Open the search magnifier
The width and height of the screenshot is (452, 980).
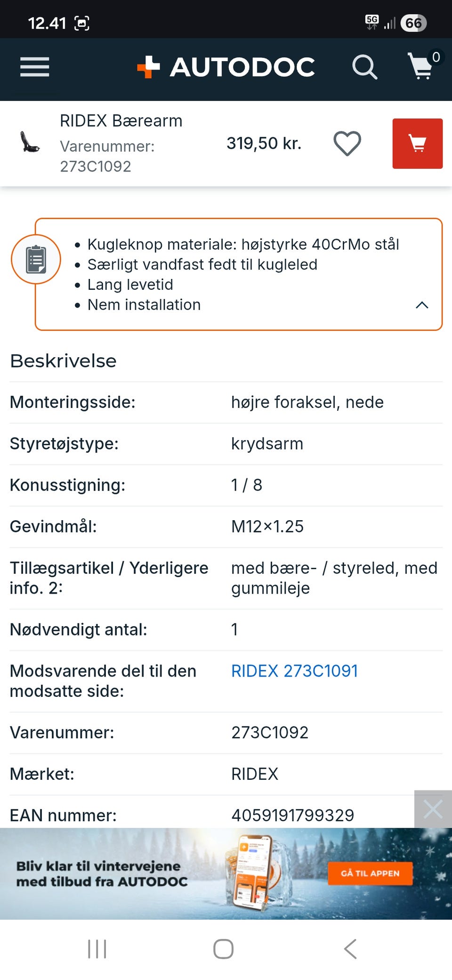click(364, 67)
